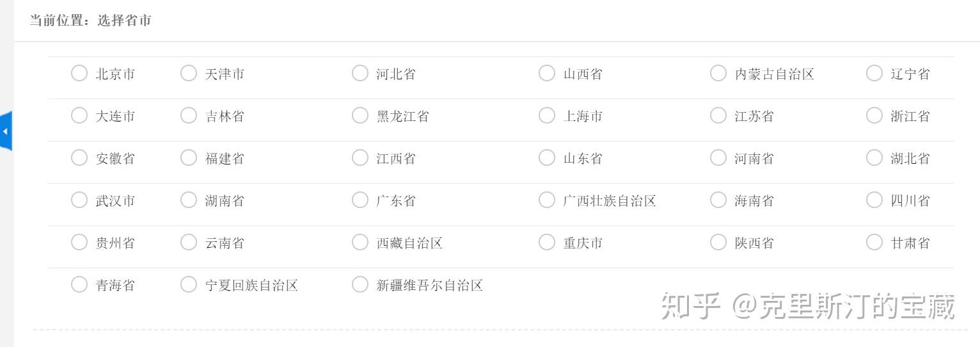The width and height of the screenshot is (980, 347).
Task: Select 河北省 radio button
Action: click(360, 74)
